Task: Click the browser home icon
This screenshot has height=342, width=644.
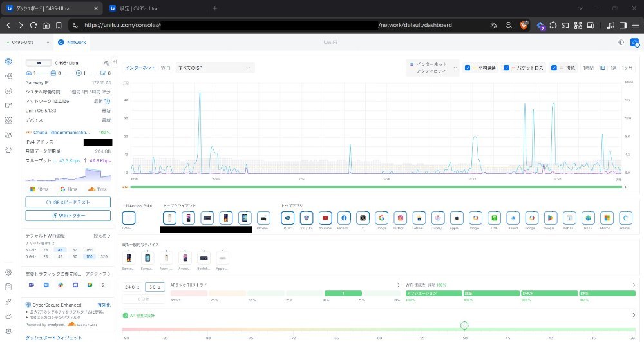Action: 46,26
